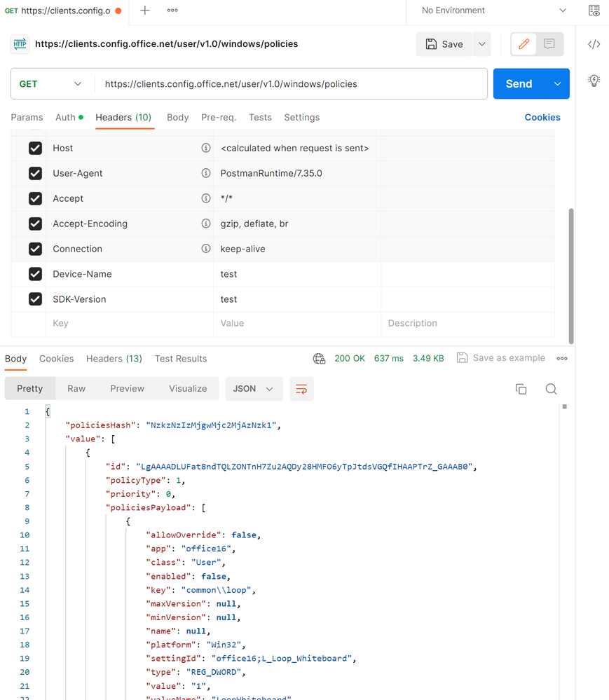The width and height of the screenshot is (609, 700).
Task: Click the request URL input field
Action: tap(291, 84)
